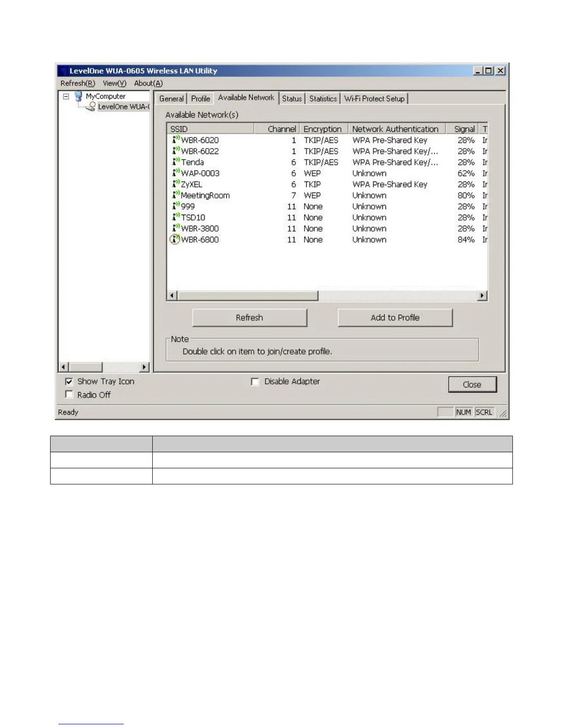Click the TKIP encryption cell for ZyXEL

(x=312, y=184)
